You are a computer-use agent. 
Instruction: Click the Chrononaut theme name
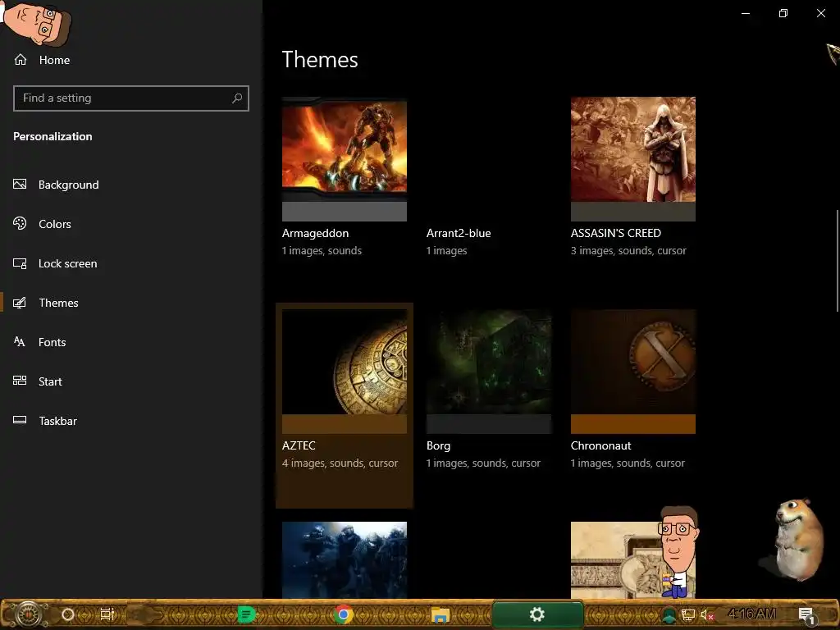point(600,445)
